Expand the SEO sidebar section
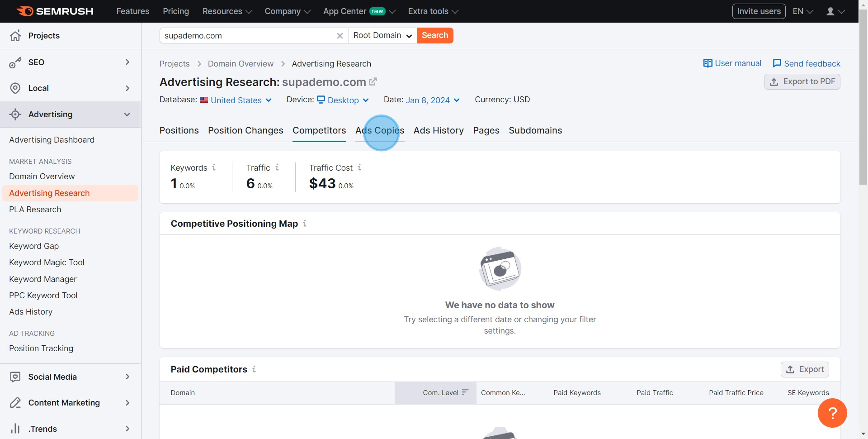 coord(127,62)
